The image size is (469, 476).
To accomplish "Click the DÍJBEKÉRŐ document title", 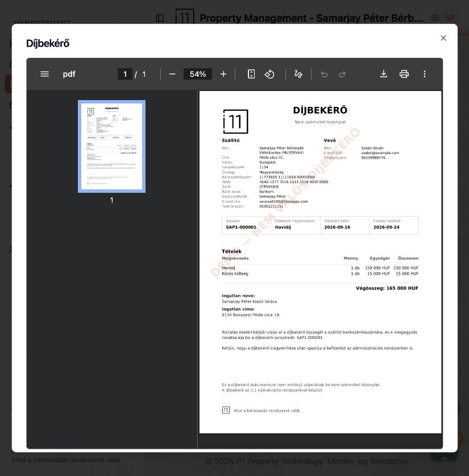I will (320, 110).
